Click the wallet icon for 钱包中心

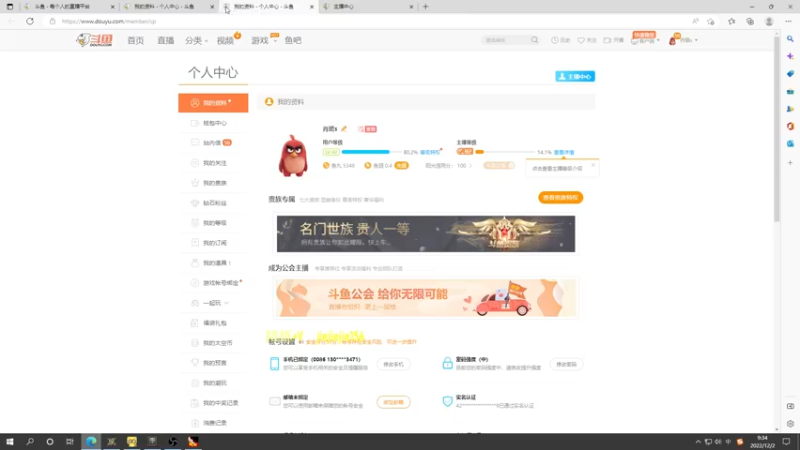[x=195, y=123]
